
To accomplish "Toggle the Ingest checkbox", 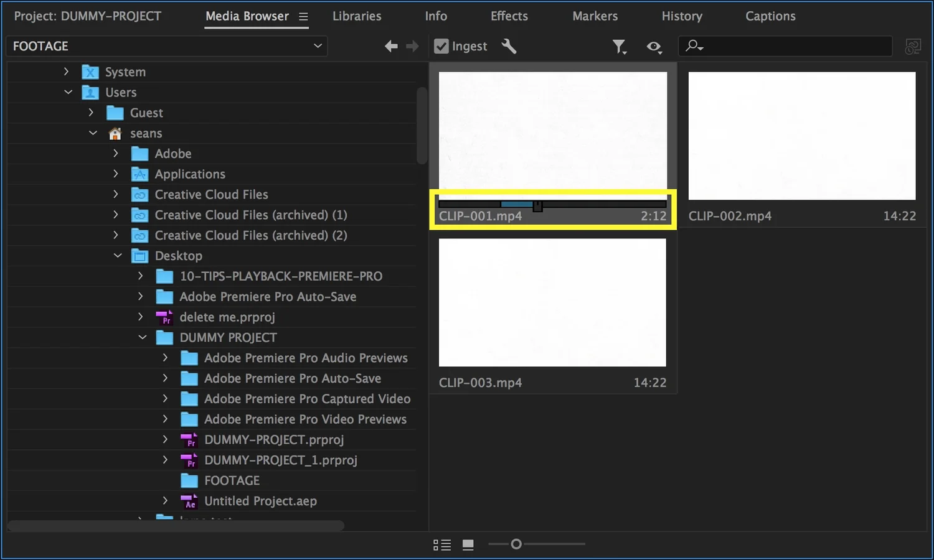I will [x=441, y=46].
